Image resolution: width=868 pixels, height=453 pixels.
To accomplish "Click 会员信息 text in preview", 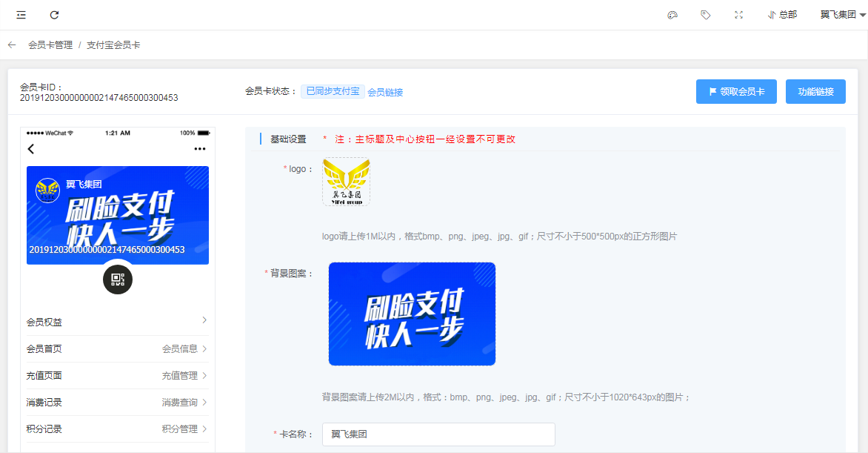I will coord(180,348).
